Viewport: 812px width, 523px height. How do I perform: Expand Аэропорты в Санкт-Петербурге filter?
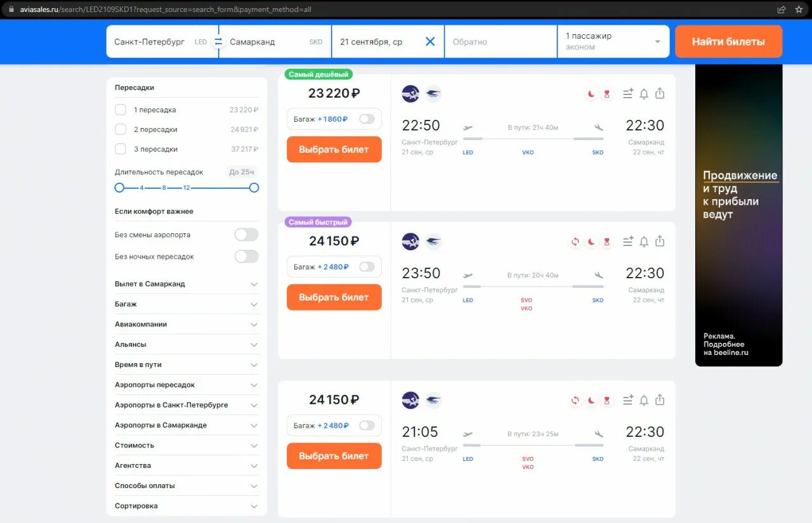click(187, 405)
